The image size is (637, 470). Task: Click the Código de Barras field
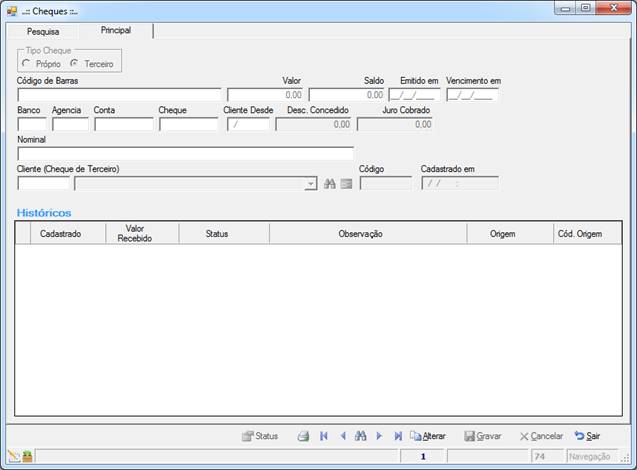[119, 95]
